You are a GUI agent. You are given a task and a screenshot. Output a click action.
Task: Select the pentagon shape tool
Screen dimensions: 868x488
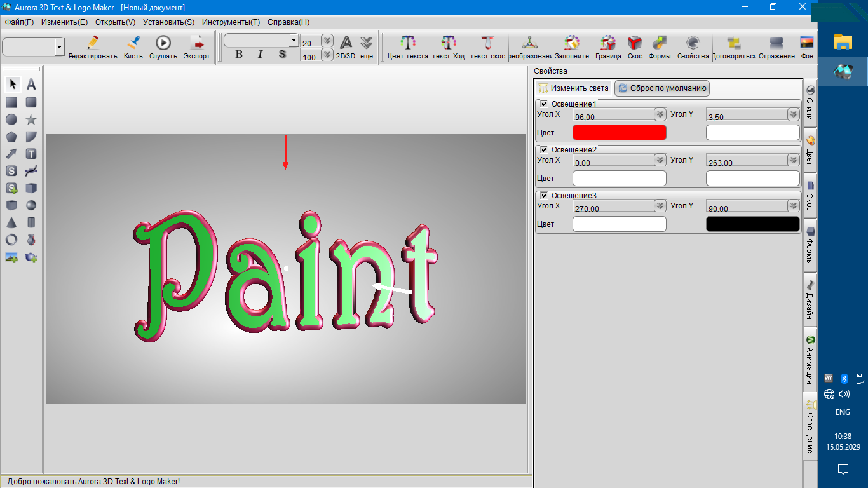(11, 137)
